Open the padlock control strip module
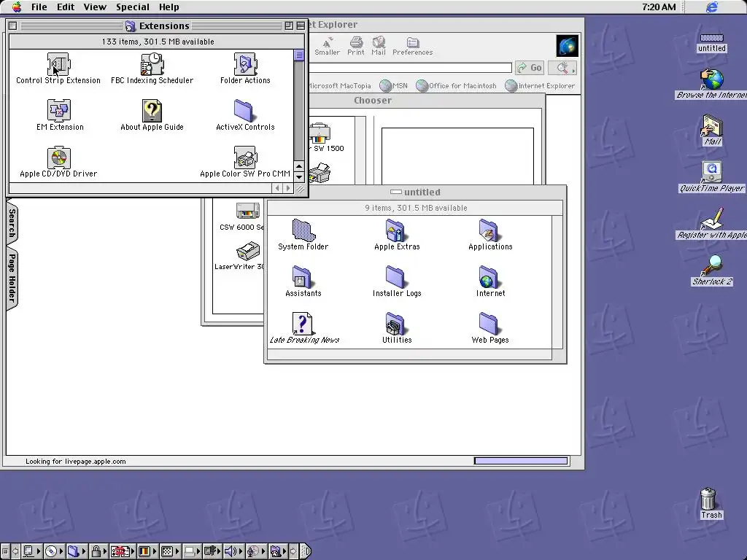This screenshot has width=747, height=560. (x=98, y=551)
